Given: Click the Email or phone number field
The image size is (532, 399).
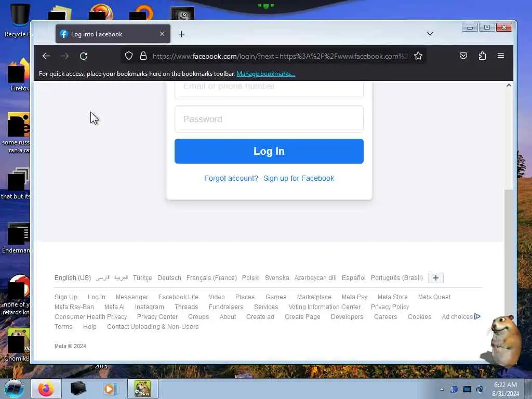Looking at the screenshot, I should [269, 89].
